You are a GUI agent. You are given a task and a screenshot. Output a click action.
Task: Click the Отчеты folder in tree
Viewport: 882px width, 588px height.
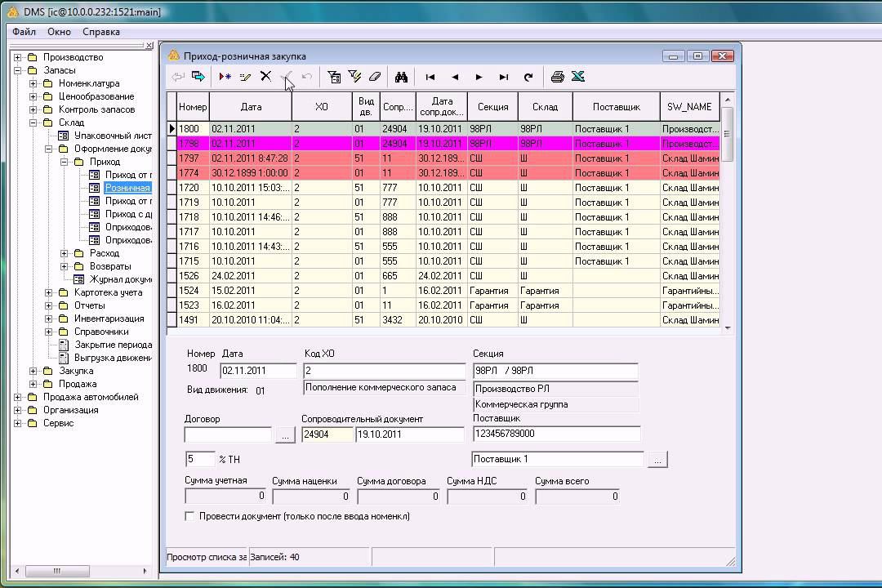point(89,305)
